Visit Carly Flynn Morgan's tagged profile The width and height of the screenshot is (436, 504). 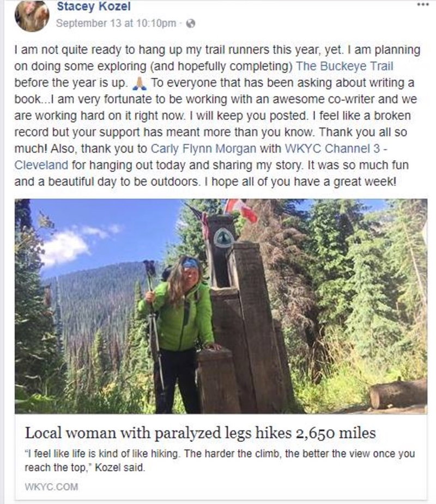click(203, 149)
